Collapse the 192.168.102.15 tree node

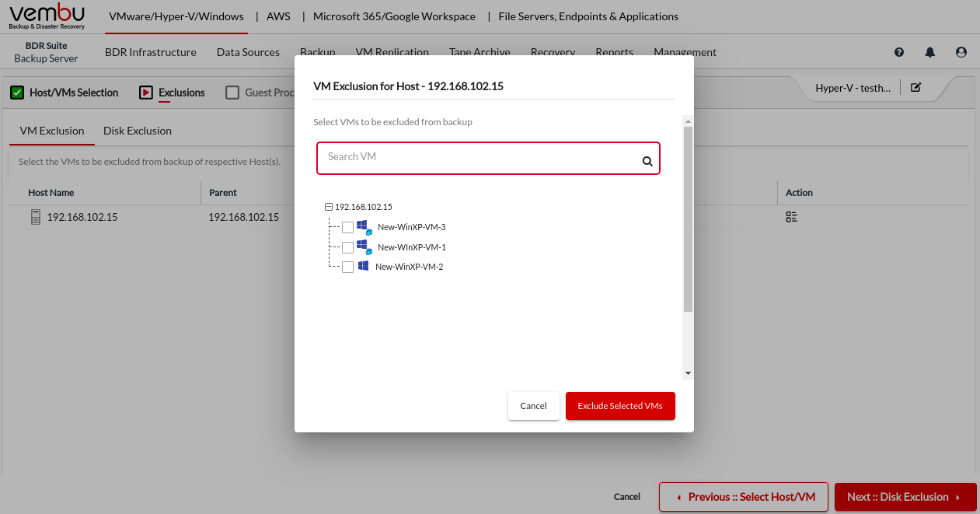328,207
